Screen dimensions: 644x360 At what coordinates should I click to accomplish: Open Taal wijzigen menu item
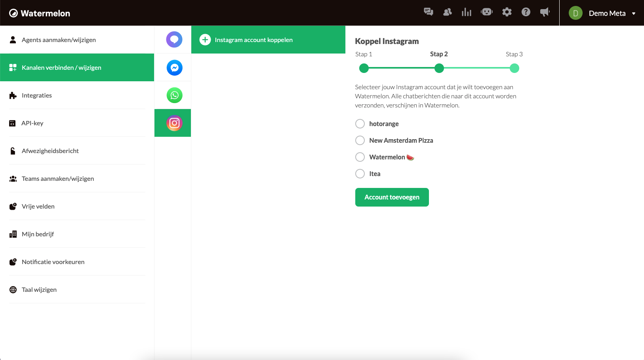77,289
